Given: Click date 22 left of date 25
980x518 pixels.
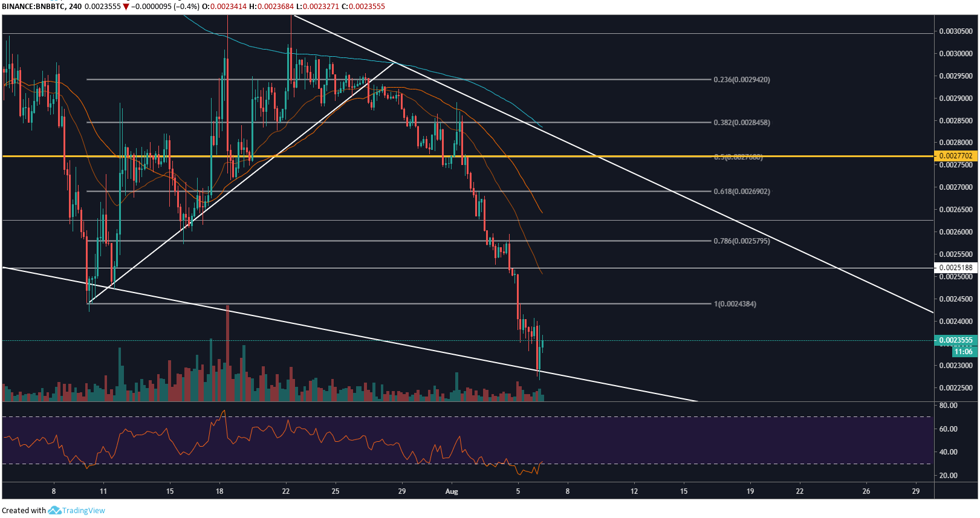Looking at the screenshot, I should pos(286,491).
